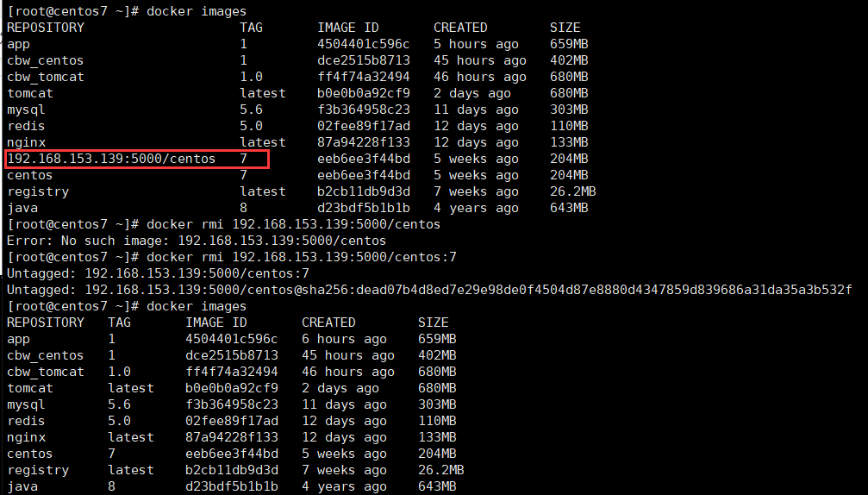
Task: Click '110MB' size in the second table
Action: click(x=437, y=421)
